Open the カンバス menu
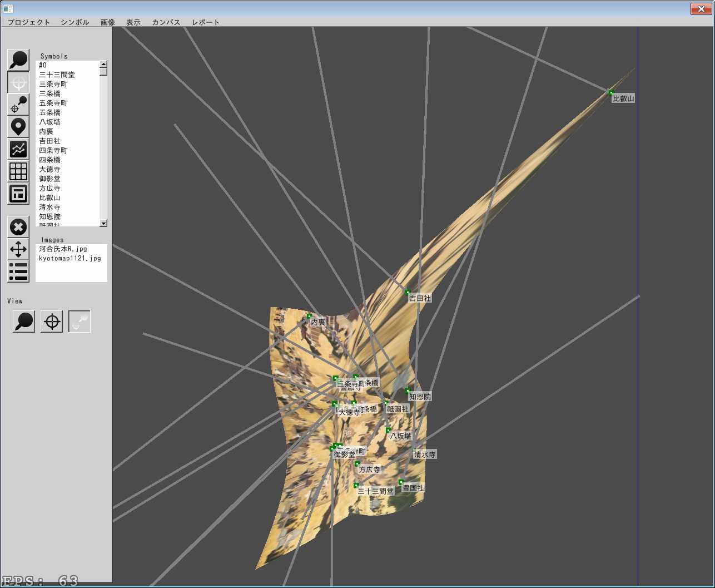715x588 pixels. click(166, 22)
